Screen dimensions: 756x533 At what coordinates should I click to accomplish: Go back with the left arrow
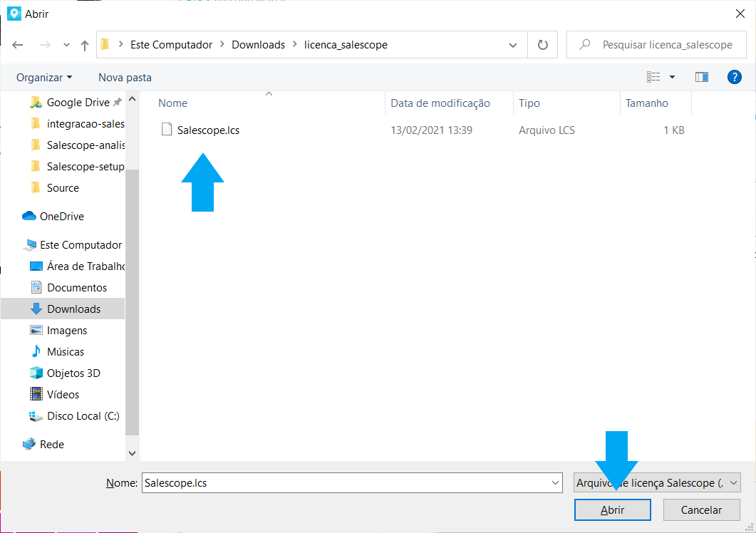pyautogui.click(x=18, y=45)
